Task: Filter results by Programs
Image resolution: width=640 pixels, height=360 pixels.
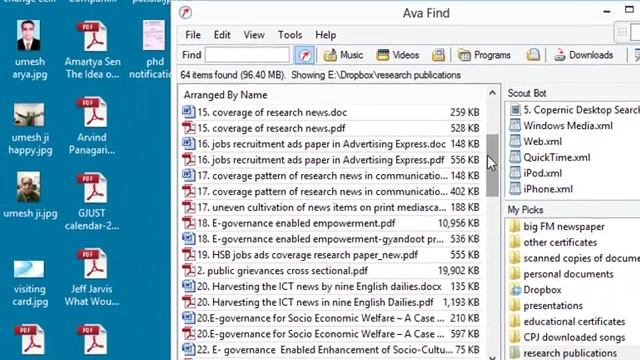Action: [x=484, y=55]
